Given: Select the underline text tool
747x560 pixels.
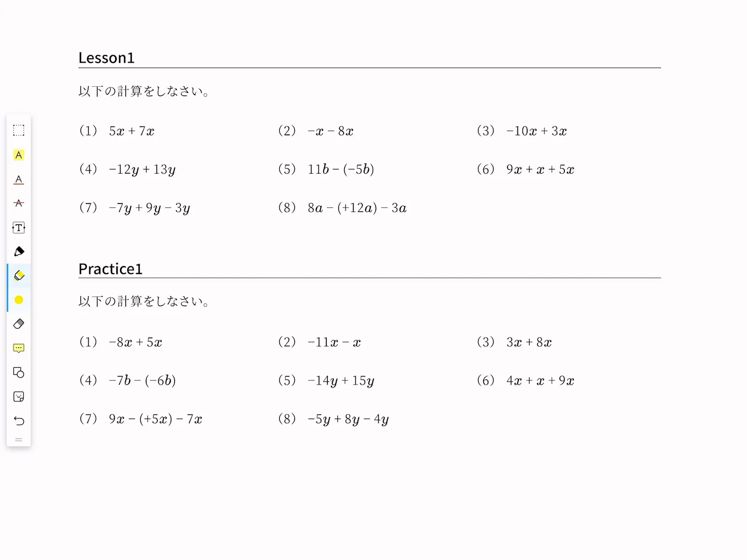Looking at the screenshot, I should coord(19,179).
